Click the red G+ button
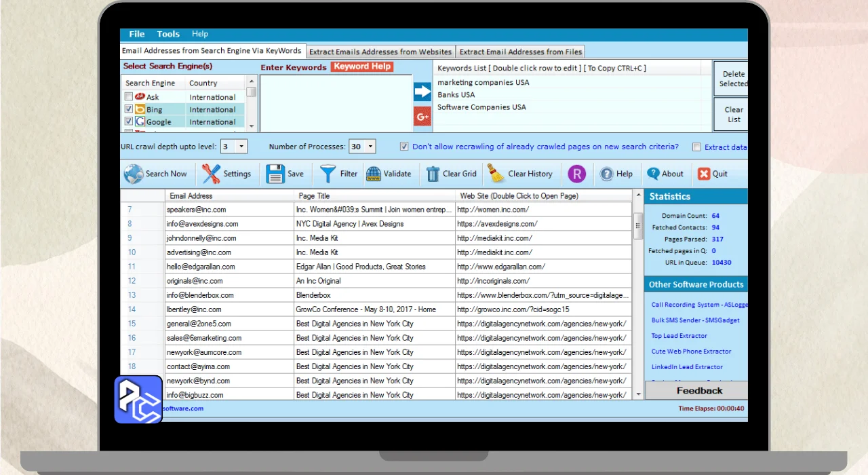 (422, 117)
